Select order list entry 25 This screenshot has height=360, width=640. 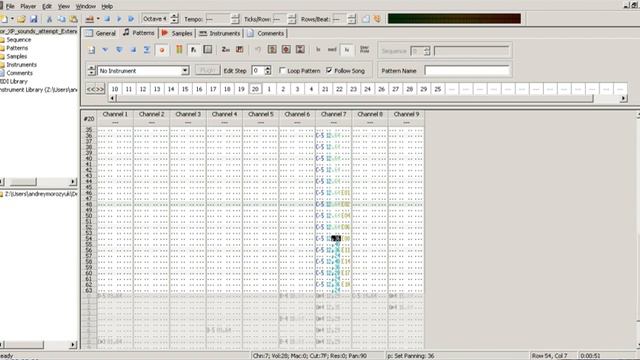(438, 89)
